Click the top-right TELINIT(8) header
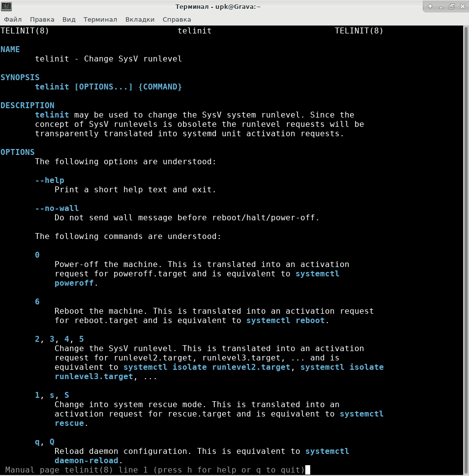 tap(359, 31)
